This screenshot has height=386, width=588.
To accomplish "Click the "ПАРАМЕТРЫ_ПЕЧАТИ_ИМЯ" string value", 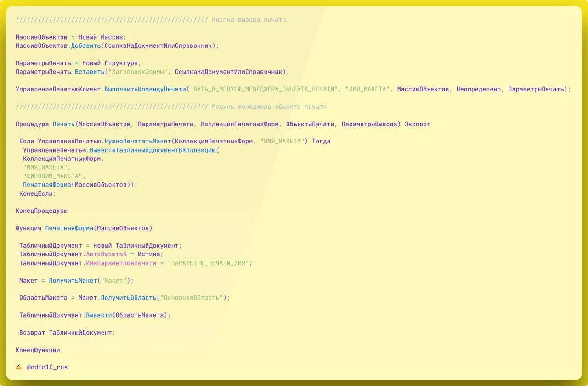I will coord(209,263).
